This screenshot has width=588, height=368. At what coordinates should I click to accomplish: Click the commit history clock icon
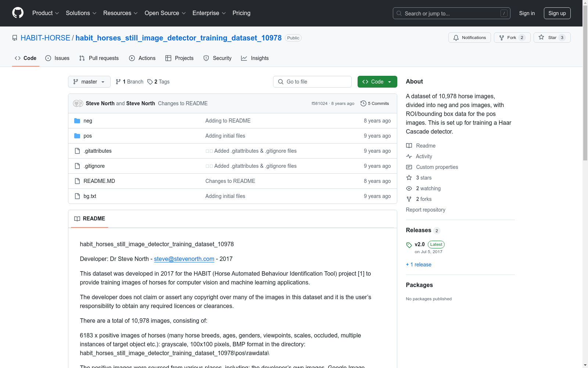(363, 103)
